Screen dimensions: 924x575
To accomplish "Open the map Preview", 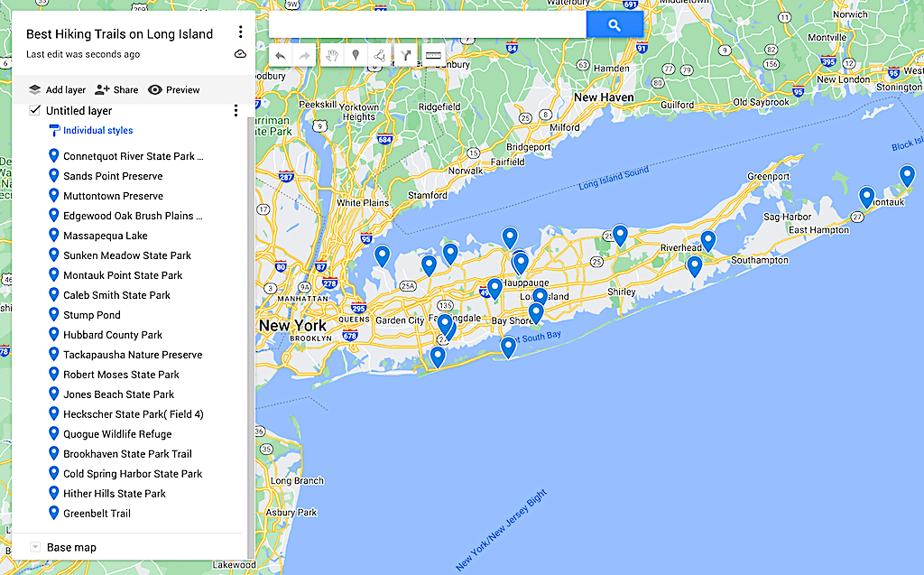I will 174,89.
